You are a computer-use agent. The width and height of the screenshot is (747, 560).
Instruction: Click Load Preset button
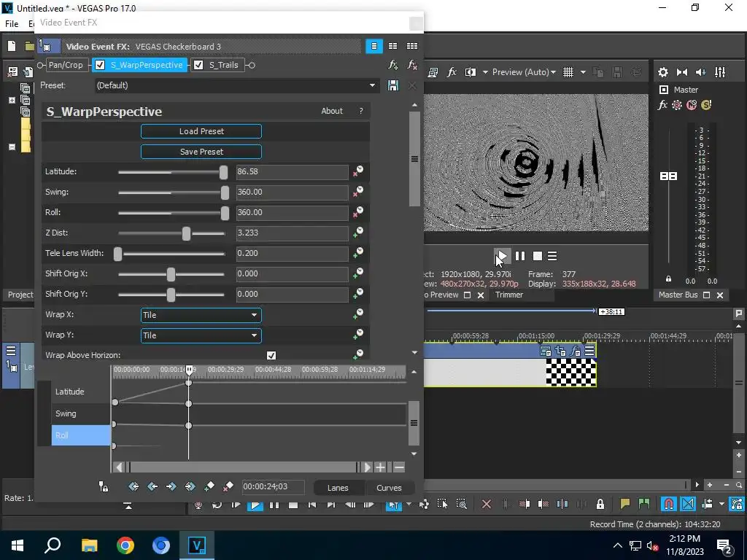pos(201,131)
